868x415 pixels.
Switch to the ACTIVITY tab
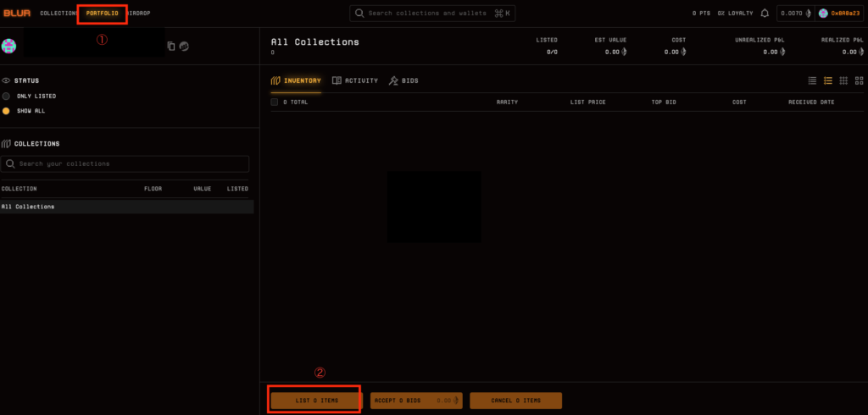pyautogui.click(x=355, y=80)
